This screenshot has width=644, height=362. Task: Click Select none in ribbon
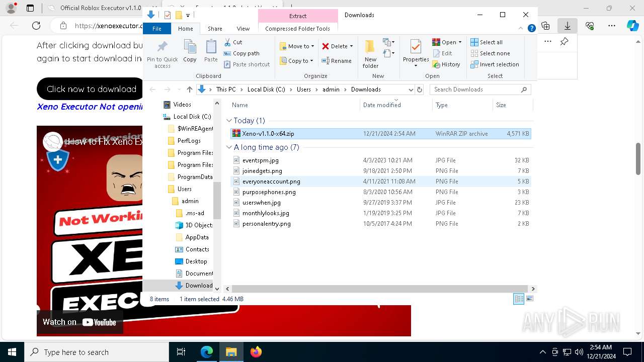point(490,53)
